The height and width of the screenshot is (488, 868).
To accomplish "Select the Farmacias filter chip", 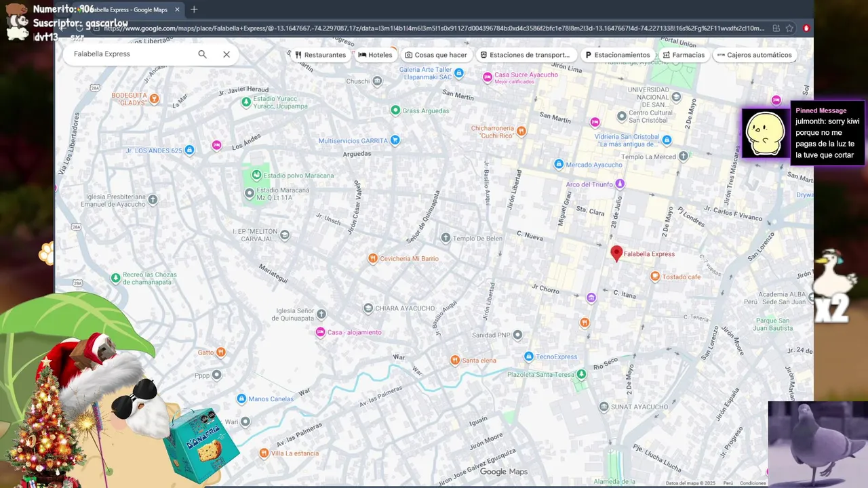I will tap(684, 55).
